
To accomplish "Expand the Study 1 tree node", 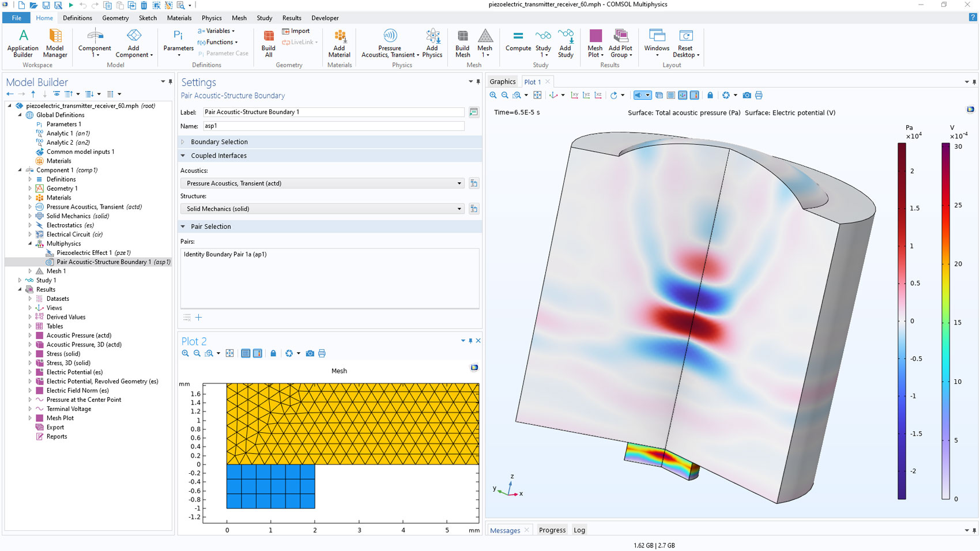I will (20, 280).
